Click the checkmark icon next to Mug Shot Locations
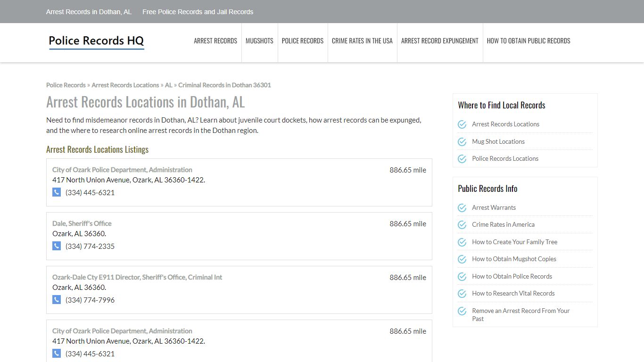 click(462, 141)
